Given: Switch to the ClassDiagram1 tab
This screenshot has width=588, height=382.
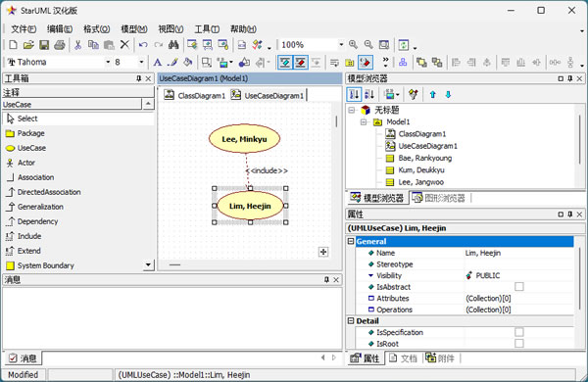Looking at the screenshot, I should coord(195,95).
